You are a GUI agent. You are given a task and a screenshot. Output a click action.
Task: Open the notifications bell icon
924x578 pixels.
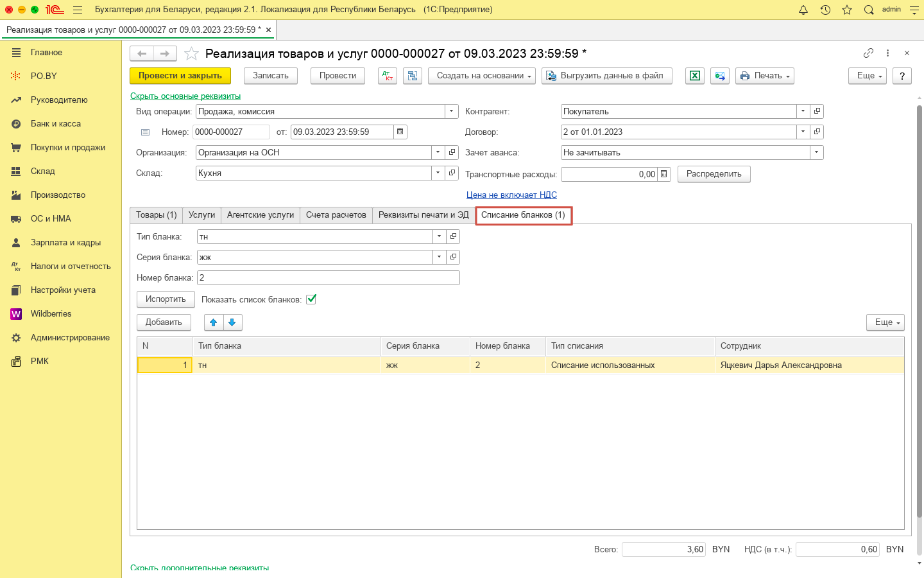coord(803,10)
